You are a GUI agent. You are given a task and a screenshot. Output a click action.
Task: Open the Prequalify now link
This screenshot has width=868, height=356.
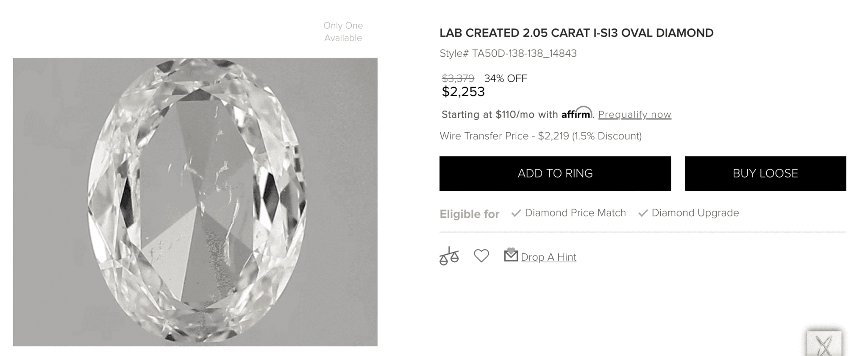[x=634, y=114]
